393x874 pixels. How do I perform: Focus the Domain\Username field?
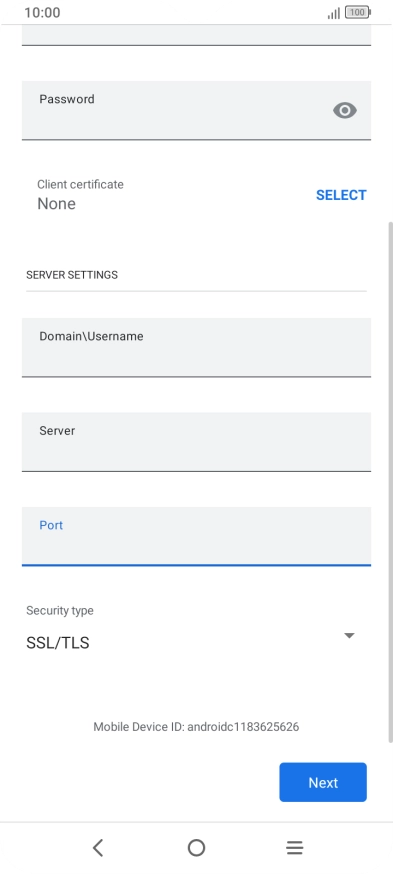click(196, 347)
